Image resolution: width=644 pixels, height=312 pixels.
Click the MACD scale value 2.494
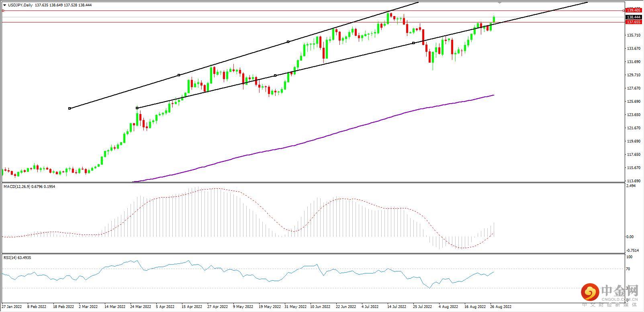[x=631, y=186]
